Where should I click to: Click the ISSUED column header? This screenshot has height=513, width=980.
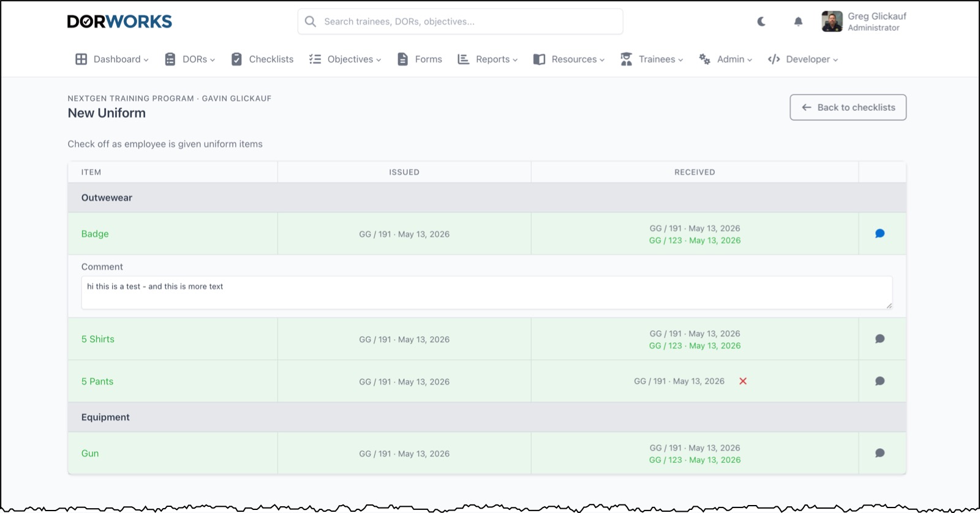click(x=404, y=172)
